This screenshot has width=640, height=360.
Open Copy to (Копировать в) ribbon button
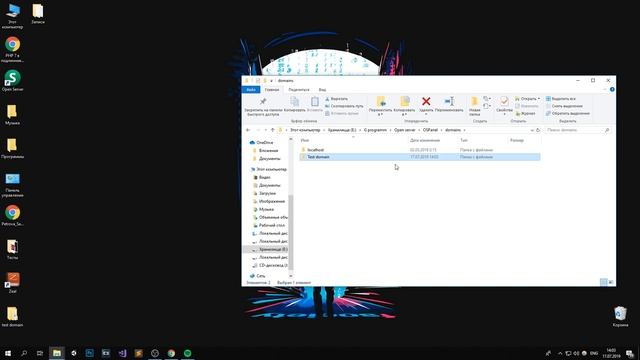click(x=404, y=107)
